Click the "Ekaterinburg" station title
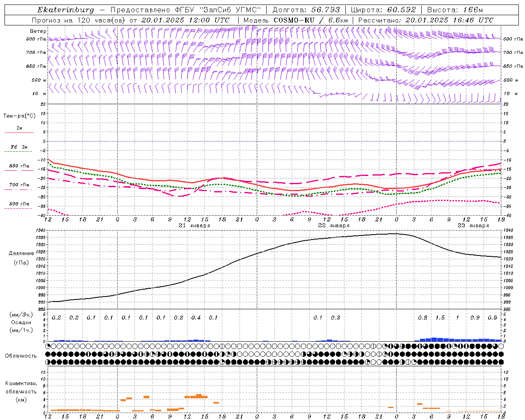525x420 pixels. (66, 10)
